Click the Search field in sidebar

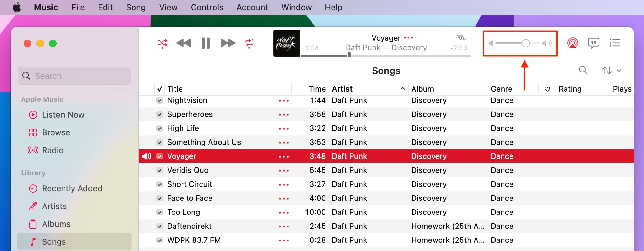click(x=74, y=76)
